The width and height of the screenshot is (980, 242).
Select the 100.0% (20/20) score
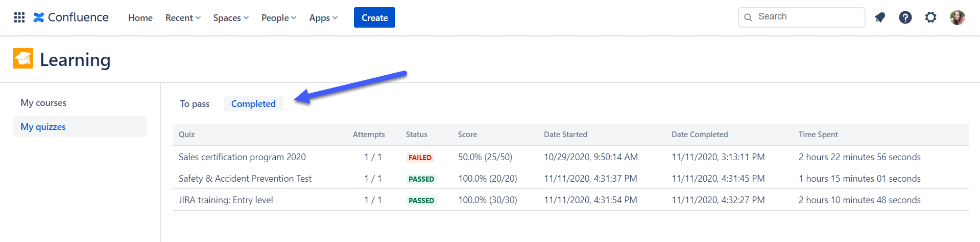[488, 179]
